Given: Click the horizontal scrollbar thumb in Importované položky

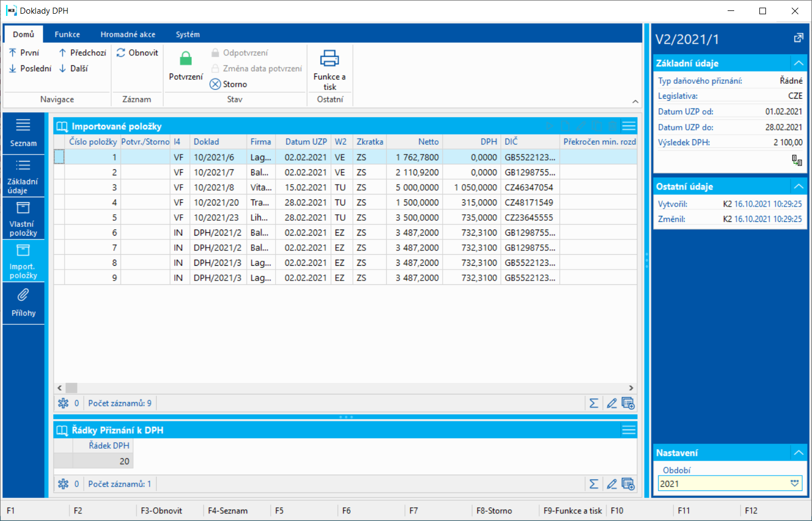Looking at the screenshot, I should pyautogui.click(x=71, y=388).
